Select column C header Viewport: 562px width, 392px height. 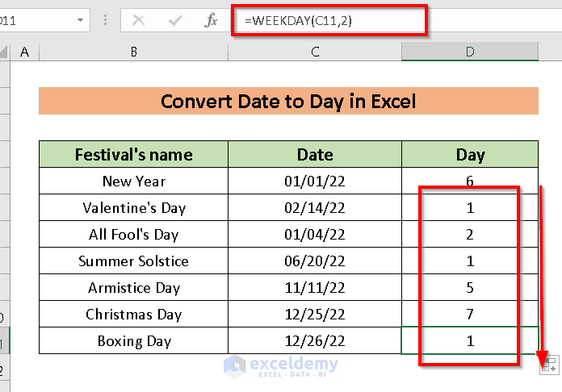point(314,52)
